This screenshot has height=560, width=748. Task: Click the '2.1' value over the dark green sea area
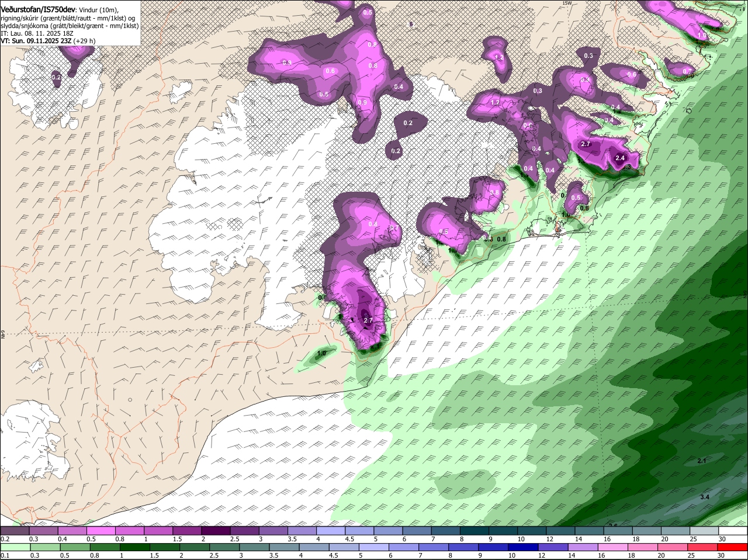click(x=702, y=461)
